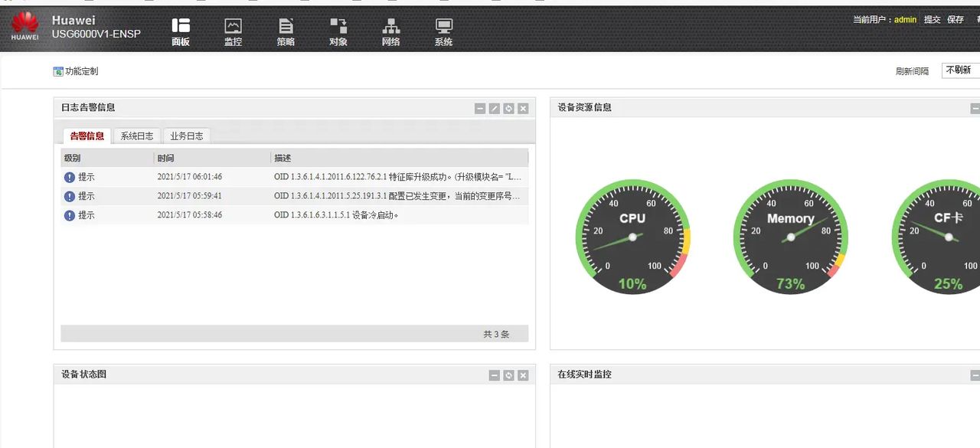Open the 业务日志 tab
Image resolution: width=980 pixels, height=448 pixels.
pos(187,135)
